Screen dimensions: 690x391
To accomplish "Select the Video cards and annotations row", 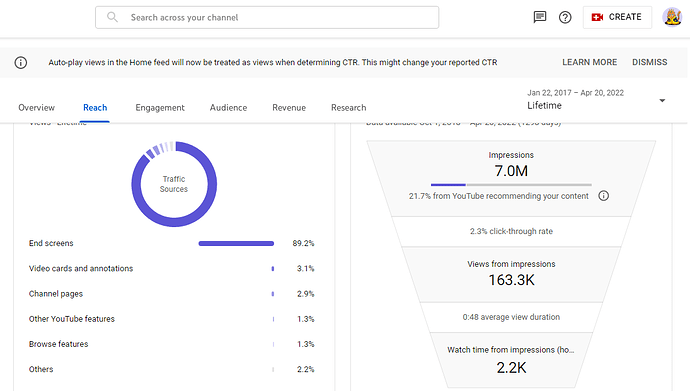I will (172, 268).
